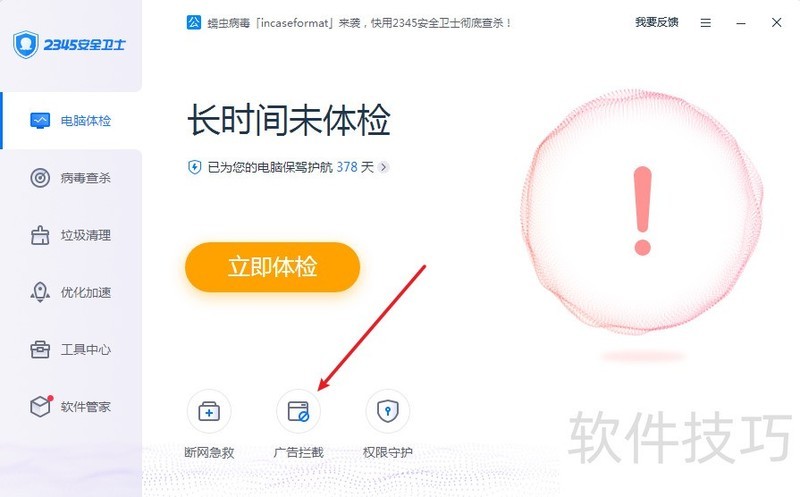The height and width of the screenshot is (497, 800).
Task: Click the 软件管家 box icon with red dot
Action: pos(41,406)
